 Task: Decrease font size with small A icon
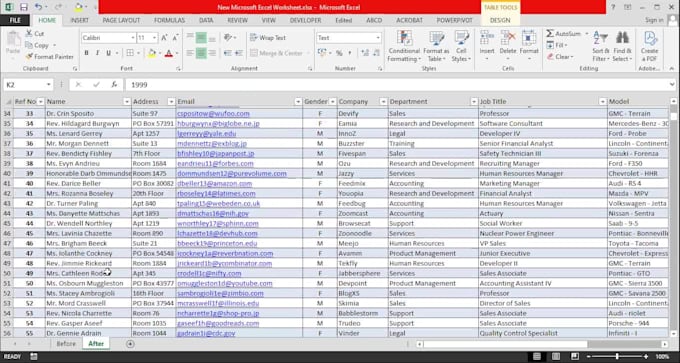(175, 38)
